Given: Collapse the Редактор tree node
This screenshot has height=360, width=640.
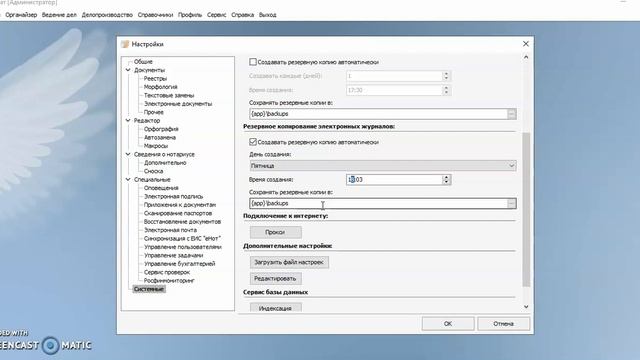Looking at the screenshot, I should 128,121.
